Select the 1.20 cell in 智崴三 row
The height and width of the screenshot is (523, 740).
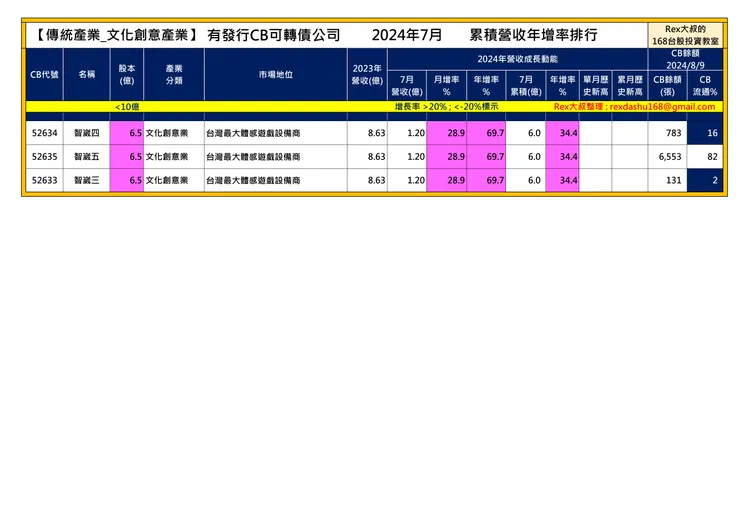[x=407, y=180]
